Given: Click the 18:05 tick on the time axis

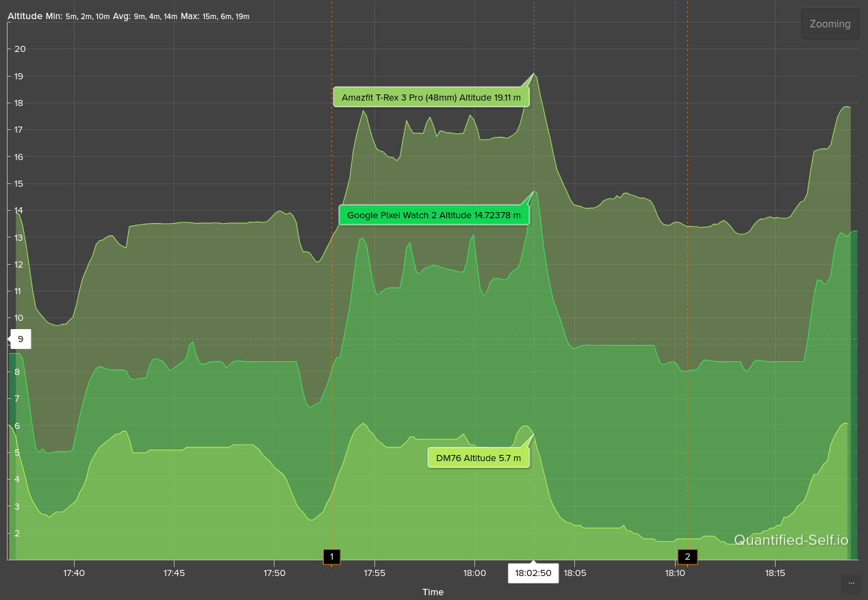Looking at the screenshot, I should pos(574,573).
